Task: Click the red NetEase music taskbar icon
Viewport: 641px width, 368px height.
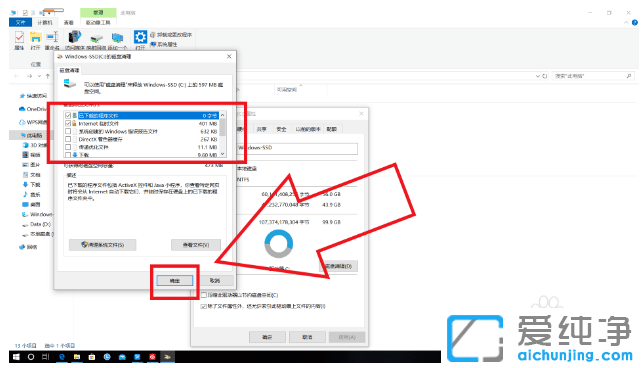Action: [x=152, y=357]
